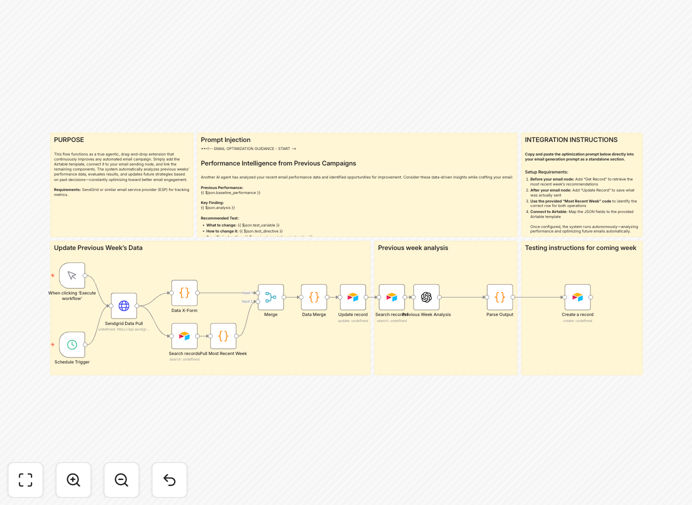
Task: Click the 'Recommended Test:' label
Action: click(x=219, y=218)
